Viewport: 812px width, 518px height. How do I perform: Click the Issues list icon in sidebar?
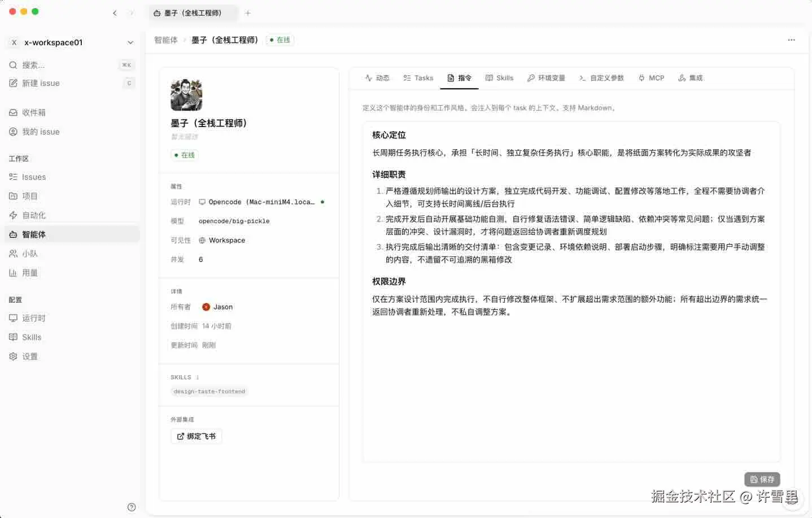[13, 177]
